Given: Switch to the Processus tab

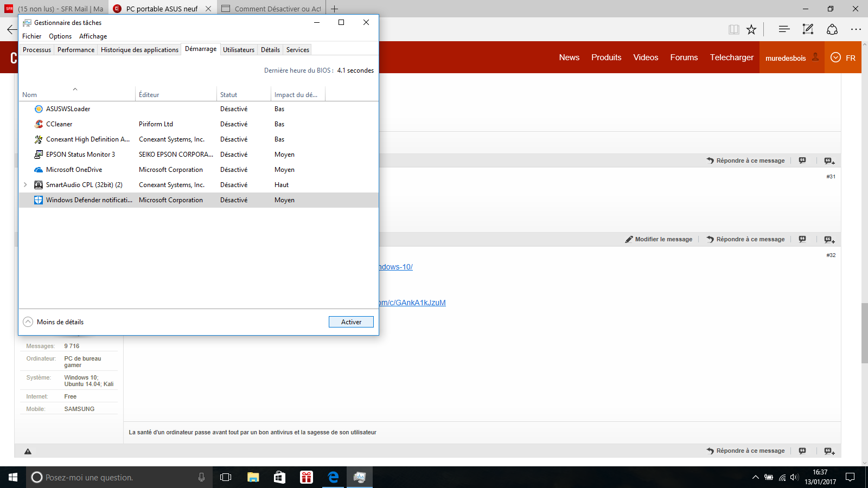Looking at the screenshot, I should coord(37,50).
